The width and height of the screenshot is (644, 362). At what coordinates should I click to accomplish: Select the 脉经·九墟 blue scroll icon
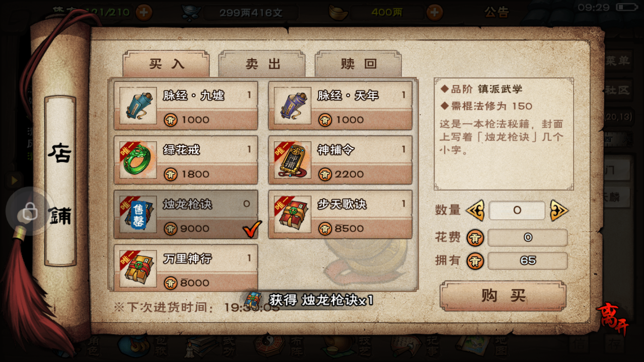point(138,106)
